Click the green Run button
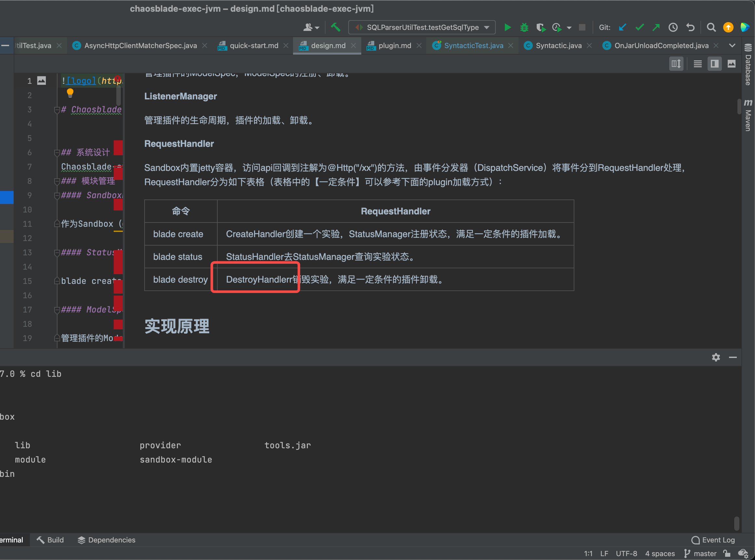Viewport: 755px width, 560px height. click(x=507, y=28)
